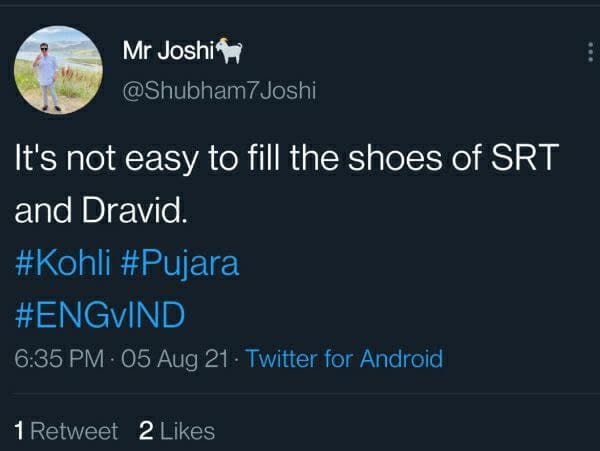600x451 pixels.
Task: Open the @Shubham7Joshi handle
Action: click(218, 90)
